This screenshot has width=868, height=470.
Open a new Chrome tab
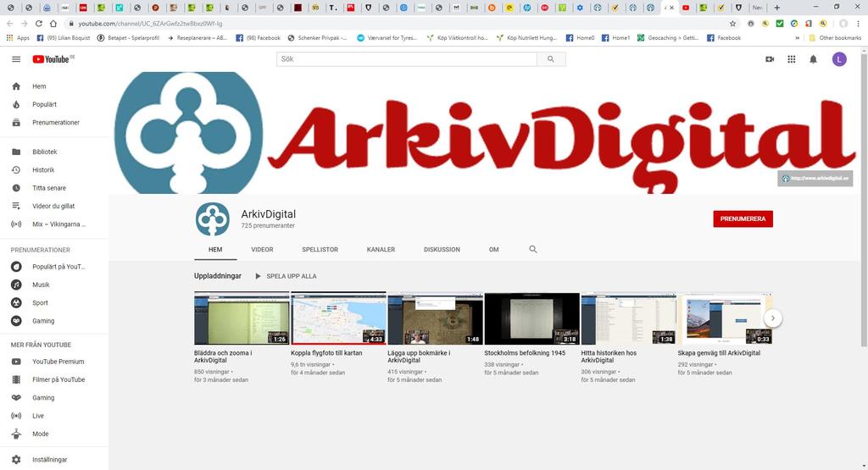[x=776, y=8]
